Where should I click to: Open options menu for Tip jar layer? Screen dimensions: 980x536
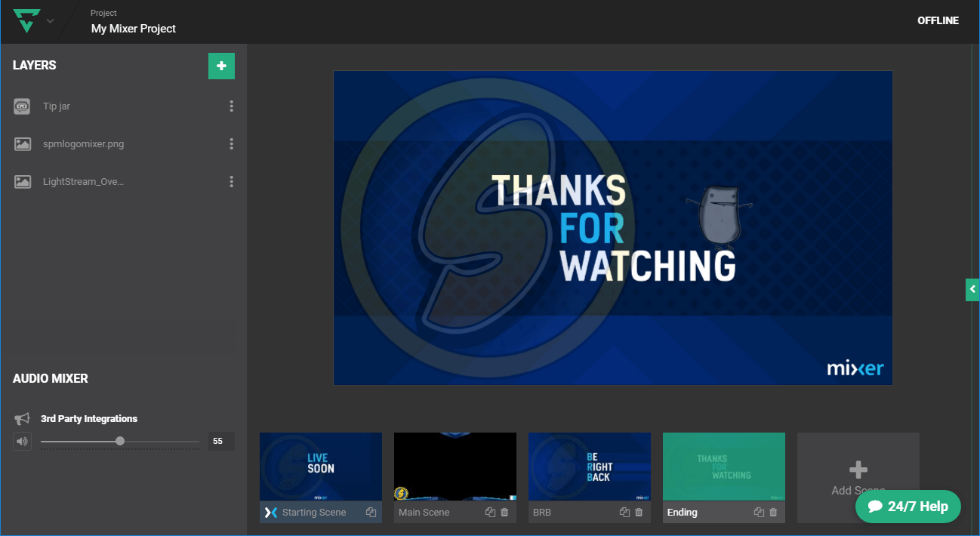231,106
